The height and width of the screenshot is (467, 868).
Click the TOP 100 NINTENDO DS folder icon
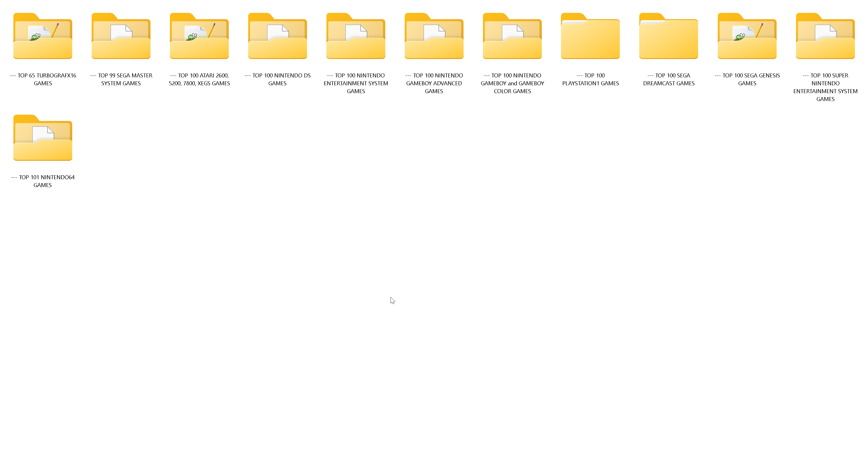277,36
